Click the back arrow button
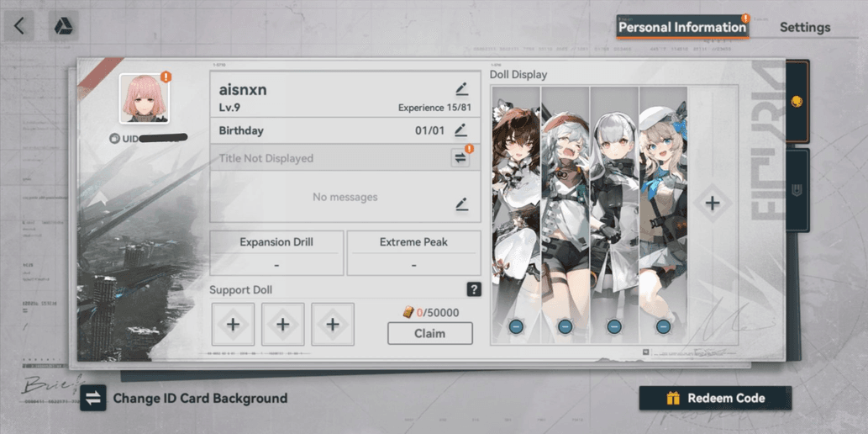The width and height of the screenshot is (868, 434). point(18,26)
